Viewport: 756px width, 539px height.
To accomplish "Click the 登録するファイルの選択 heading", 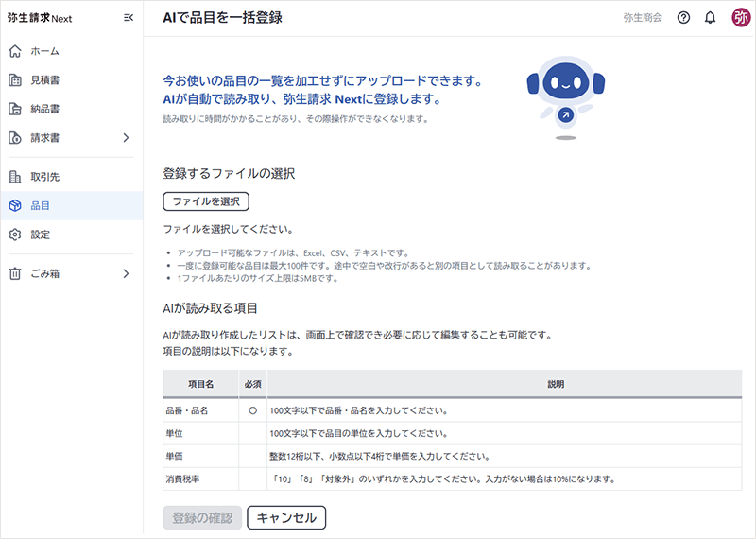I will coord(229,174).
